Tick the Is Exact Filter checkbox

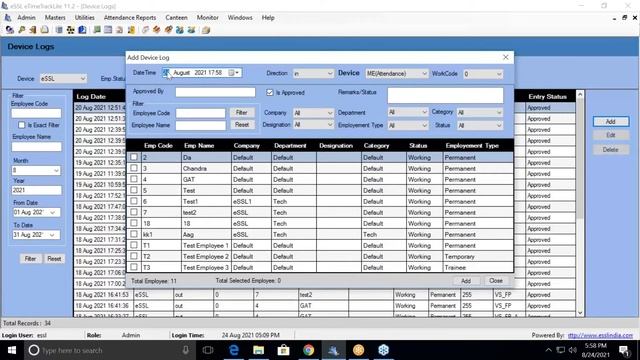(22, 125)
